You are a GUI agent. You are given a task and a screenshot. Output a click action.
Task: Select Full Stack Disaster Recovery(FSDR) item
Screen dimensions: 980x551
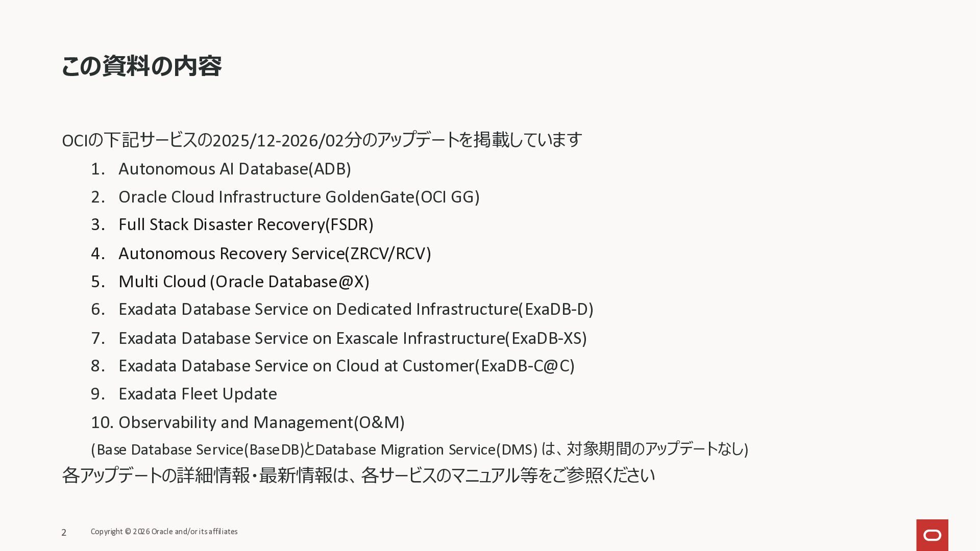(246, 224)
